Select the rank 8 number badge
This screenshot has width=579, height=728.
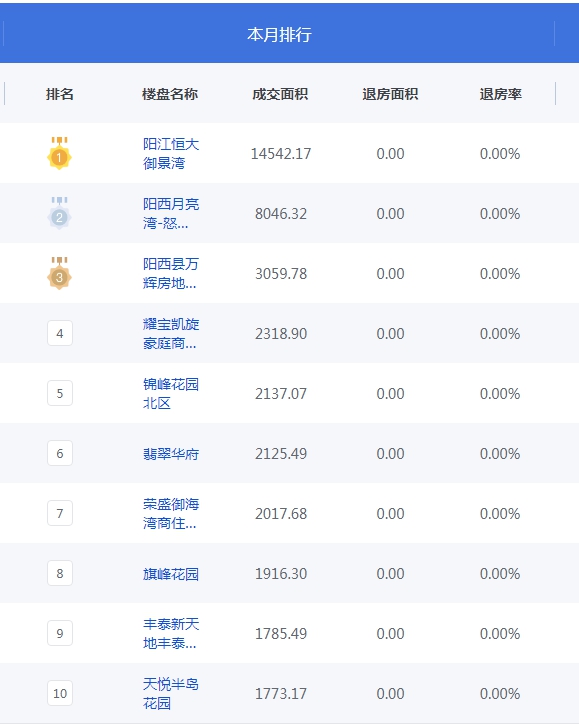tap(60, 573)
